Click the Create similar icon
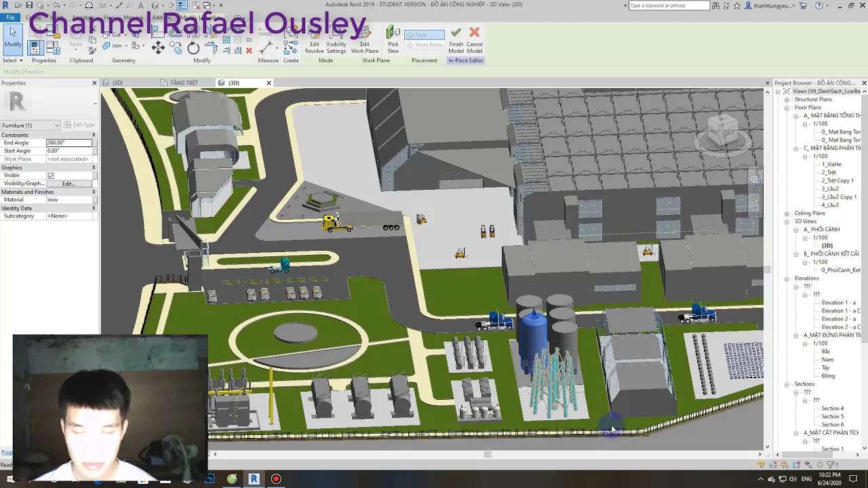The height and width of the screenshot is (488, 868). pos(290,47)
